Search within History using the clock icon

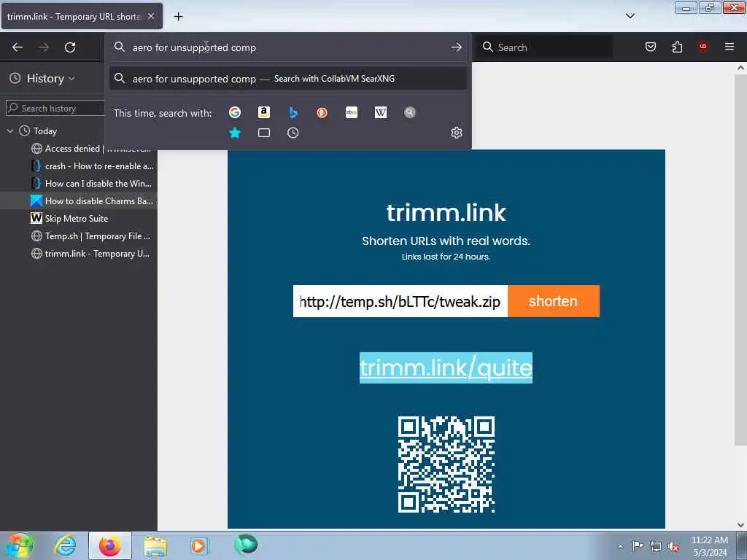[x=293, y=133]
